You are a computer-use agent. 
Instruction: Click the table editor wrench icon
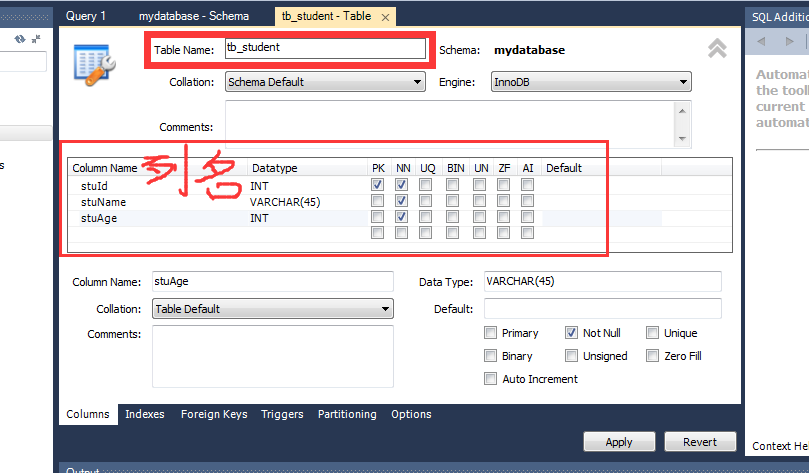click(x=94, y=65)
